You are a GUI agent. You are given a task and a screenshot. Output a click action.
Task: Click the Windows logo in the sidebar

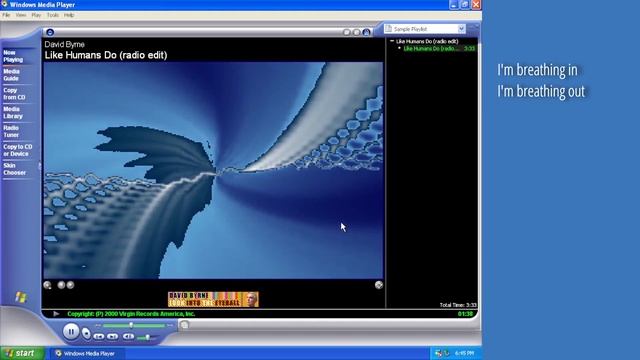[21, 297]
